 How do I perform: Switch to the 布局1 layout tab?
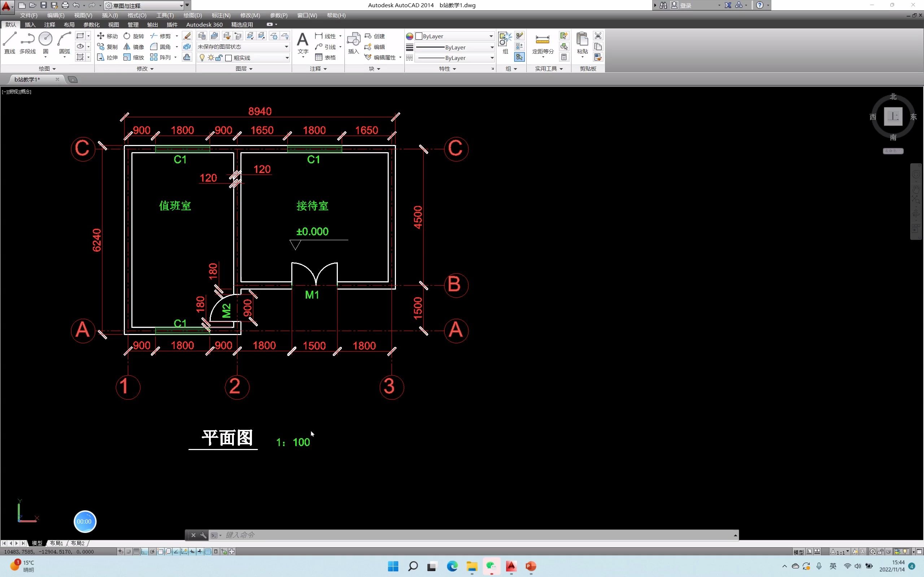point(57,543)
